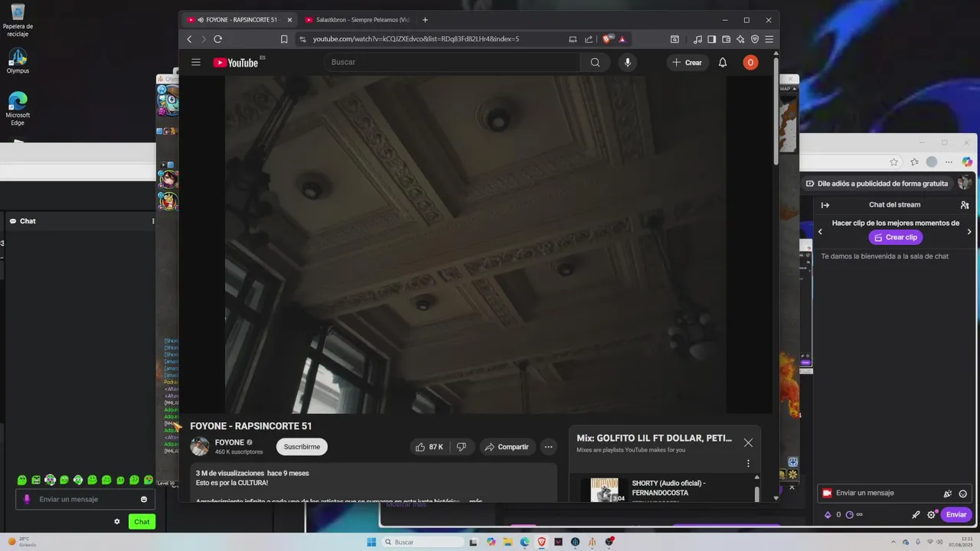The width and height of the screenshot is (980, 551).
Task: Subscribe to FOYONE with Suscribirme
Action: click(x=302, y=447)
